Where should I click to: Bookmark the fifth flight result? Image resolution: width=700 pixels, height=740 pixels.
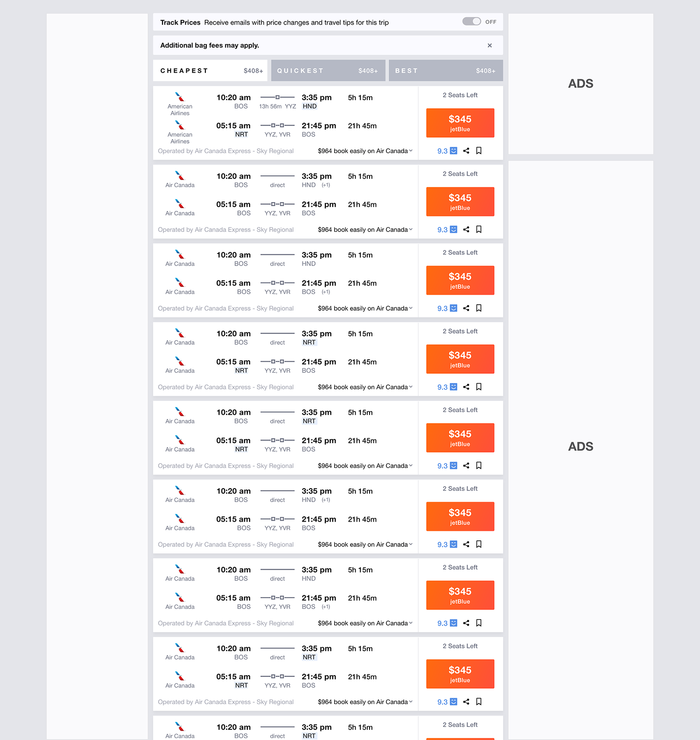point(479,466)
